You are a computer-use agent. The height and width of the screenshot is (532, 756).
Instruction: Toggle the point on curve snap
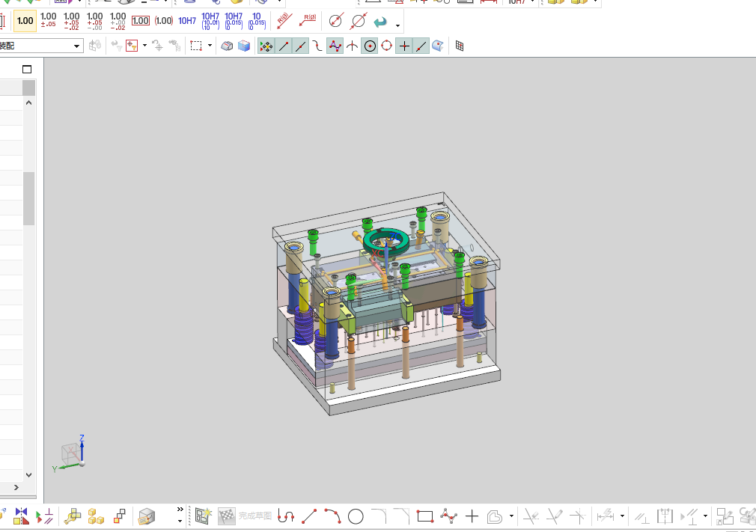coord(421,46)
